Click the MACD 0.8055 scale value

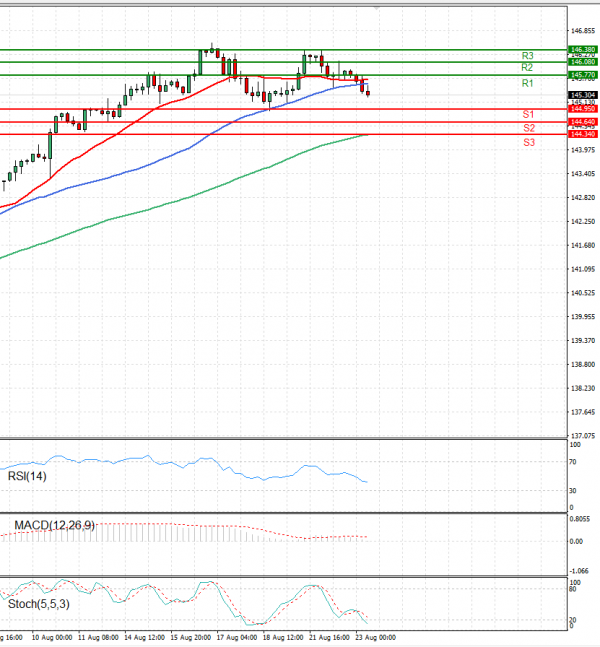pos(580,519)
